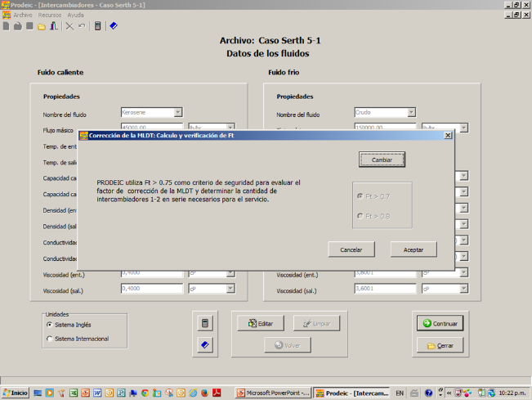532x400 pixels.
Task: Switch to the Microsoft PowerPoint taskbar window
Action: point(273,393)
